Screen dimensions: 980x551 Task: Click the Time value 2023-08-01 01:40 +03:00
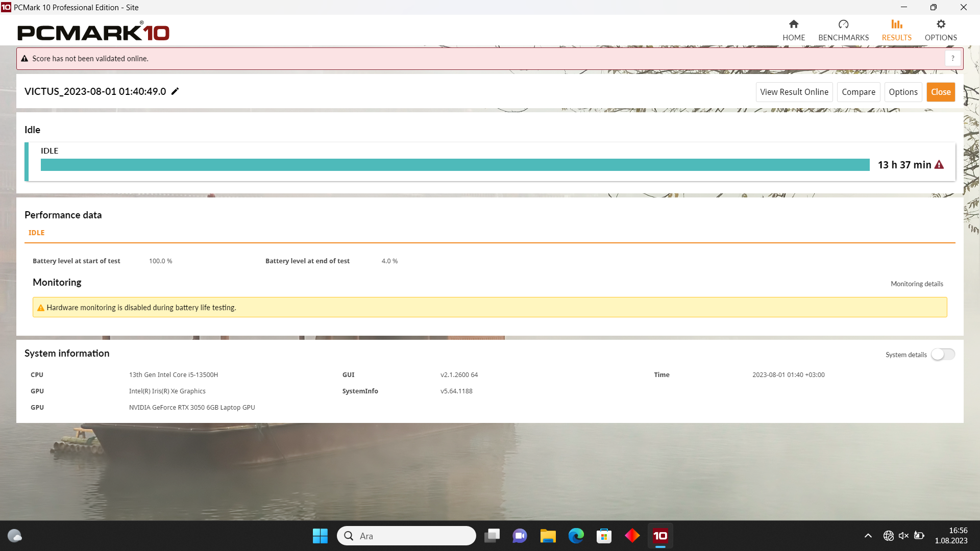point(788,374)
